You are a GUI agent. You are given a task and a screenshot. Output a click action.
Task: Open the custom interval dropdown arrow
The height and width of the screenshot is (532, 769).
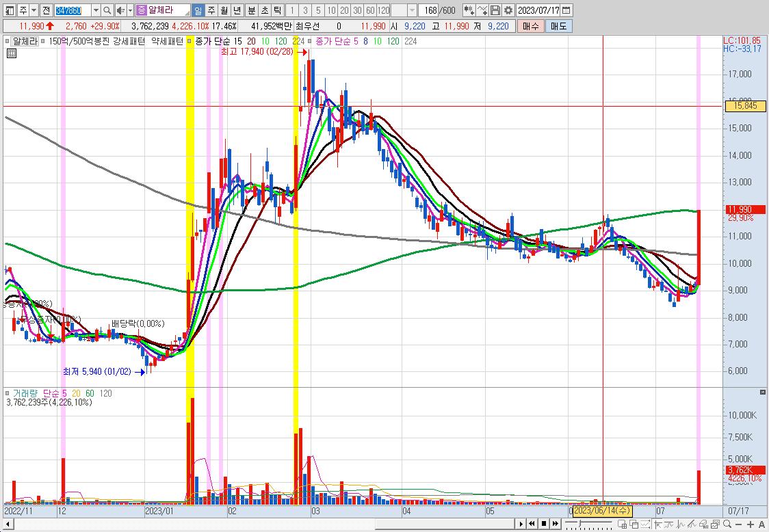[x=412, y=10]
